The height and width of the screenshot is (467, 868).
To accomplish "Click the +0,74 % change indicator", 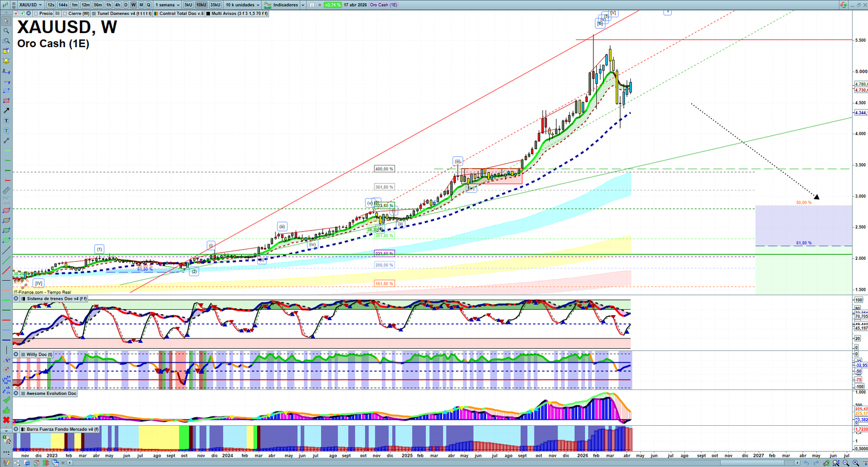I will [x=333, y=5].
